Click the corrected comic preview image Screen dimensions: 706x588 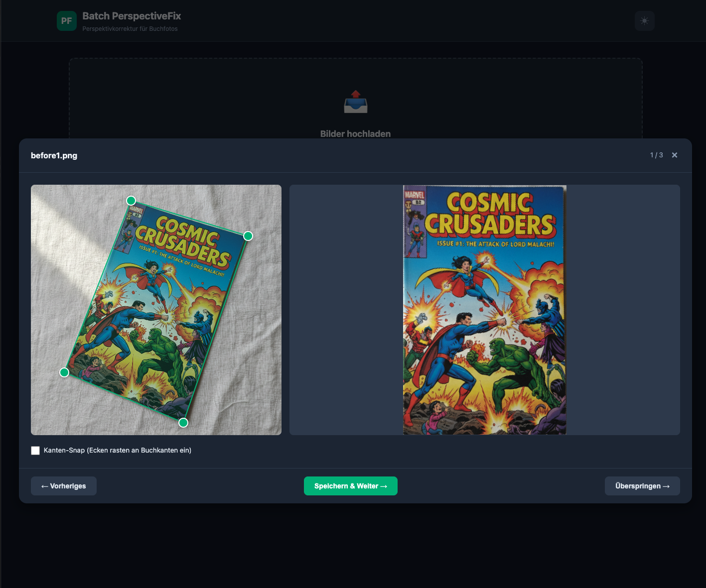click(x=485, y=310)
